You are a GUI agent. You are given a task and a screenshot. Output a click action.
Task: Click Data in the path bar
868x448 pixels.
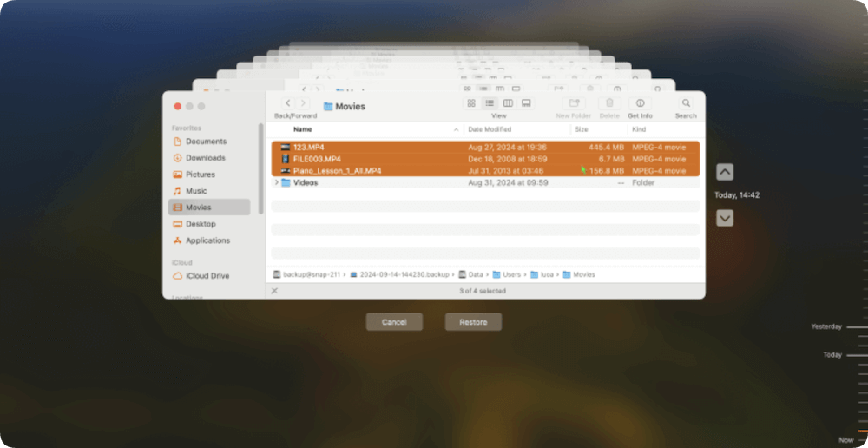[x=470, y=274]
